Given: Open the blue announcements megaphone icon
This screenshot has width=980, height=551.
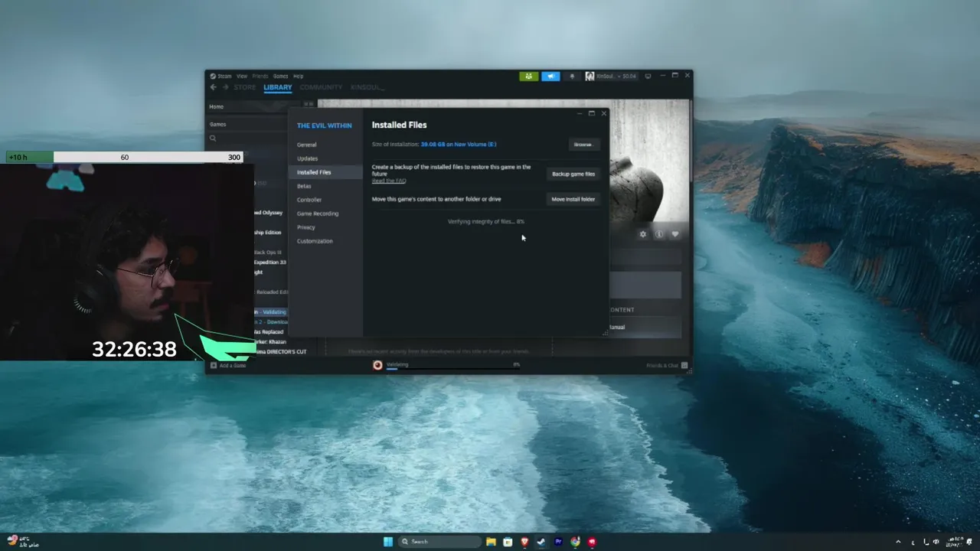Looking at the screenshot, I should click(x=550, y=76).
